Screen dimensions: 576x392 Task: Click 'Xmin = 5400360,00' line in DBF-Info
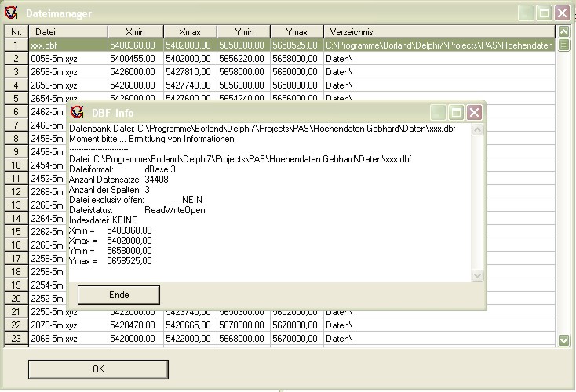[x=110, y=230]
